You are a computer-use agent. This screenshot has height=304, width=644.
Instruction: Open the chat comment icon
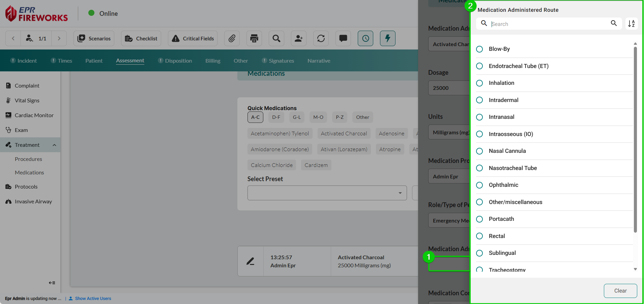coord(343,38)
